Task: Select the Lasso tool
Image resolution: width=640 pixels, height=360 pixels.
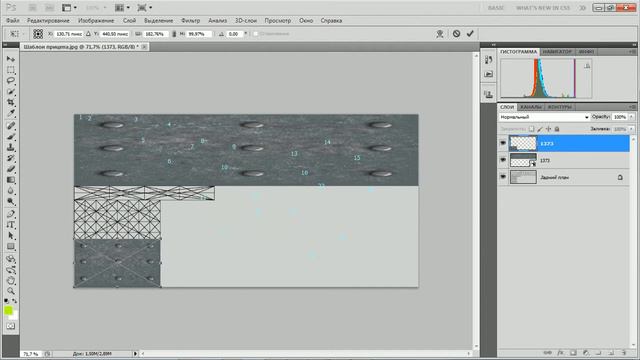Action: (11, 80)
